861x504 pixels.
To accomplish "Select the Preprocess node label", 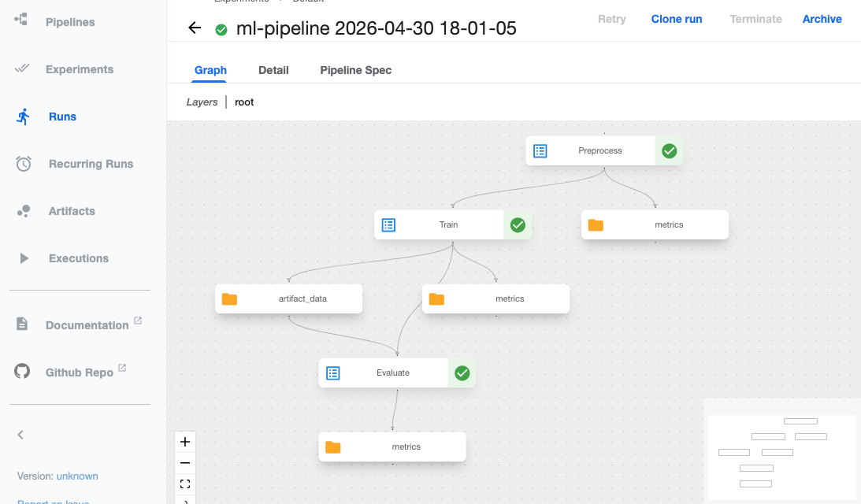I will tap(599, 151).
